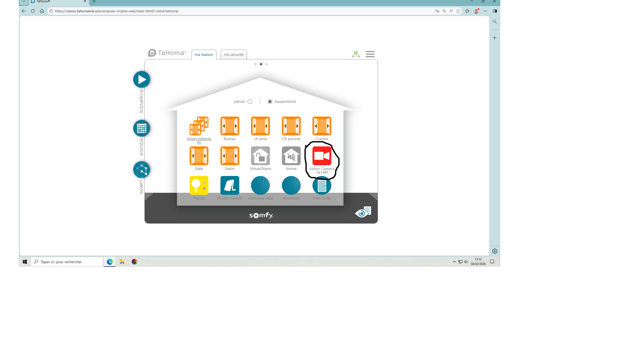Click the Sirène device icon
The image size is (636, 364).
pos(291,156)
